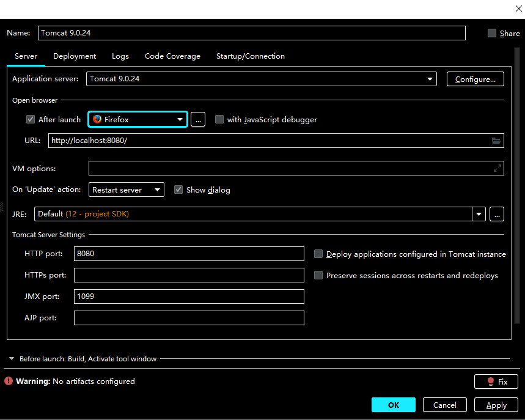Screen dimensions: 525x420
Task: Open the Firefox browser dropdown
Action: click(138, 120)
